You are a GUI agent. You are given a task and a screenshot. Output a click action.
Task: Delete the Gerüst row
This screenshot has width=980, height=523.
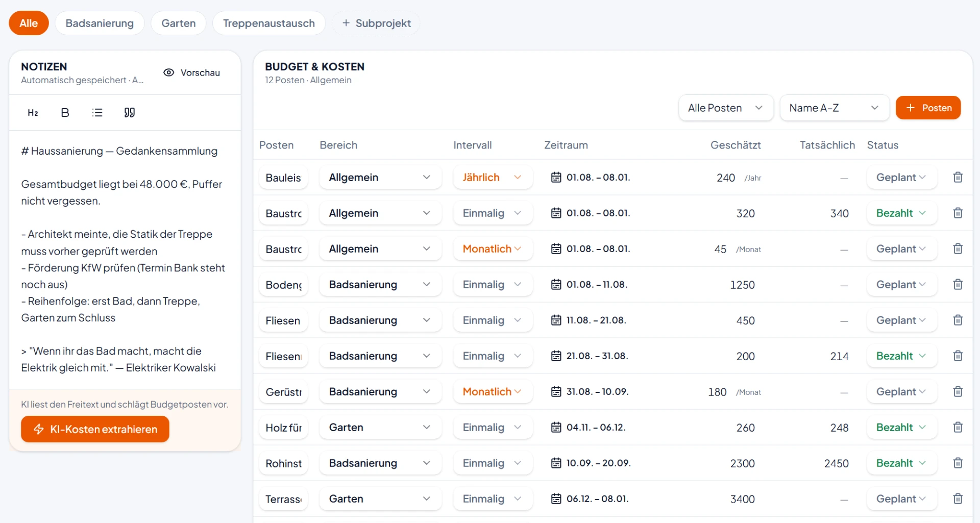click(958, 391)
